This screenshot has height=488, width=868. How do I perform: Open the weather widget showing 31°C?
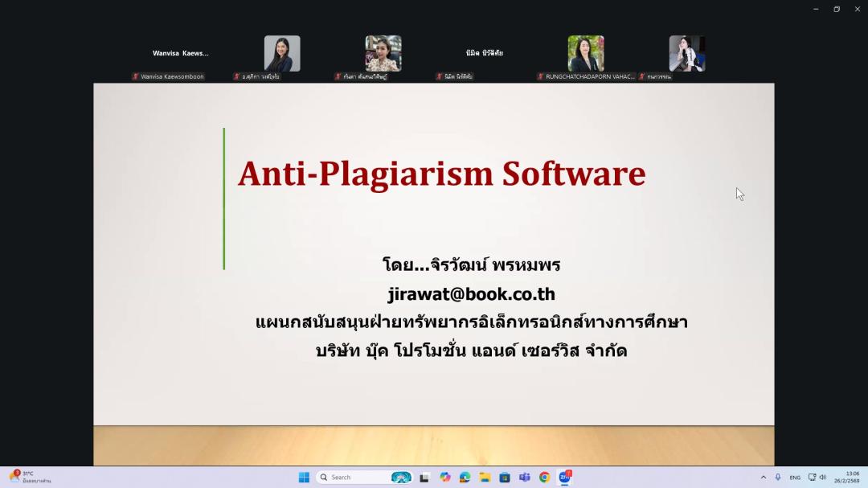pyautogui.click(x=31, y=477)
